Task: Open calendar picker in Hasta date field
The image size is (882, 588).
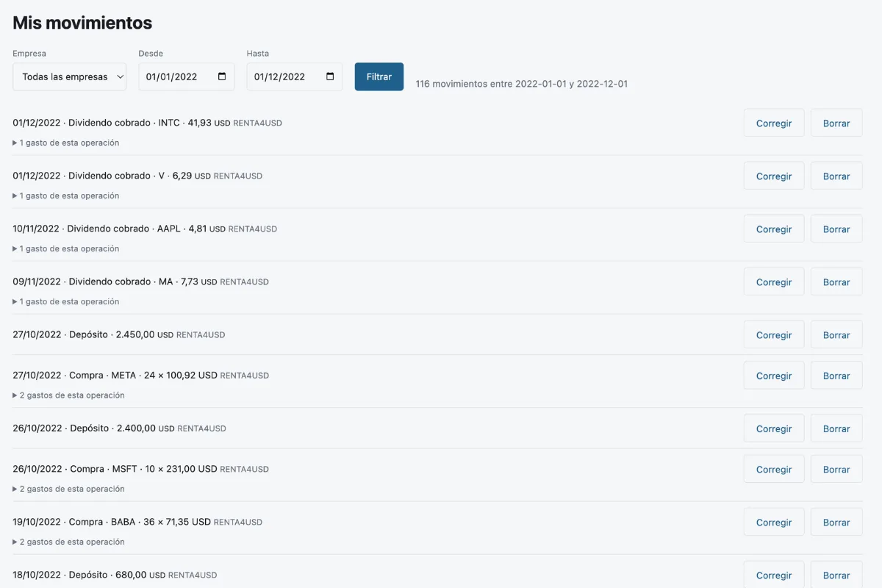Action: tap(330, 76)
